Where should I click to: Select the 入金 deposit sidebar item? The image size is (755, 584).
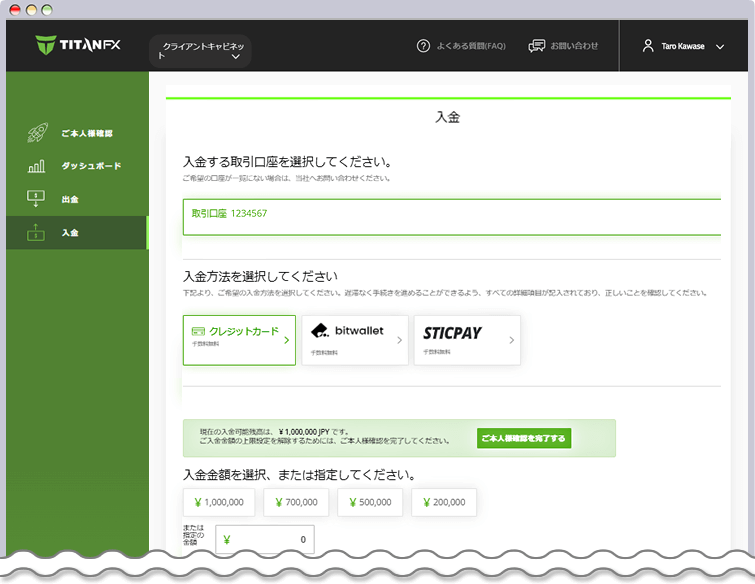pos(77,233)
